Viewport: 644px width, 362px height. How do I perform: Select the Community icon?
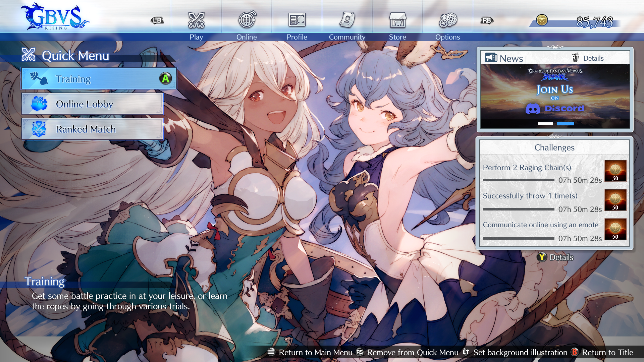pos(347,20)
